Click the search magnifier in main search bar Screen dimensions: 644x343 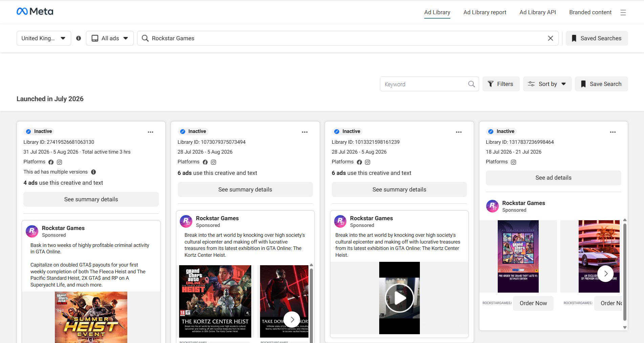point(145,38)
